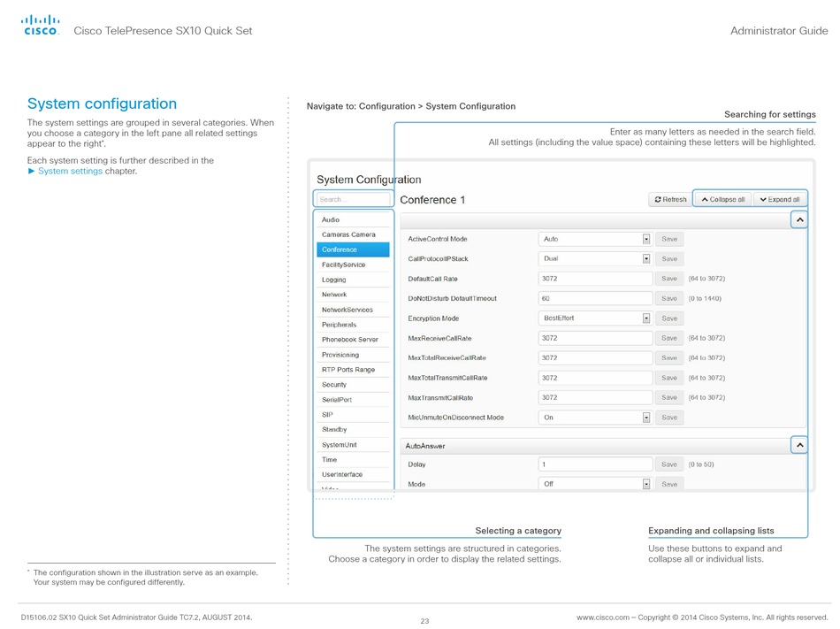This screenshot has height=629, width=840.
Task: Show the Provisioning category settings
Action: 353,355
